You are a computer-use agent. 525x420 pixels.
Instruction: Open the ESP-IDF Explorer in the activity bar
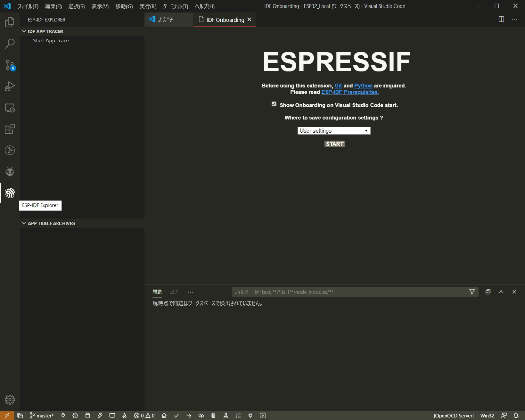click(10, 193)
